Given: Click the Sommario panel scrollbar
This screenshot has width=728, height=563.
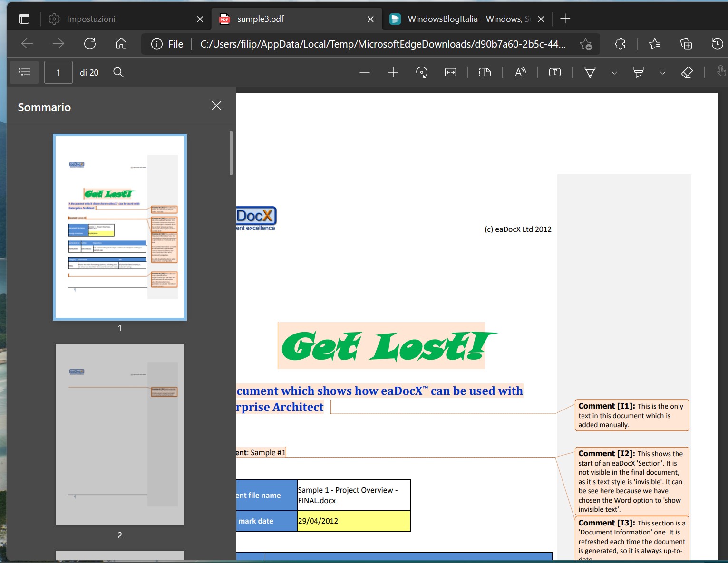Looking at the screenshot, I should click(x=231, y=153).
